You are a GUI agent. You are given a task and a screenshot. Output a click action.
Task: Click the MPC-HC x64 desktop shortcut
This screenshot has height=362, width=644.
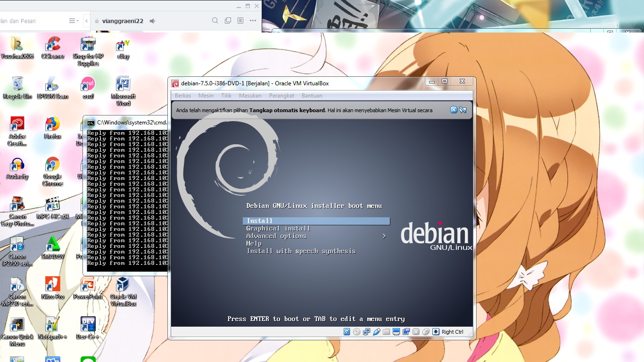(x=52, y=208)
